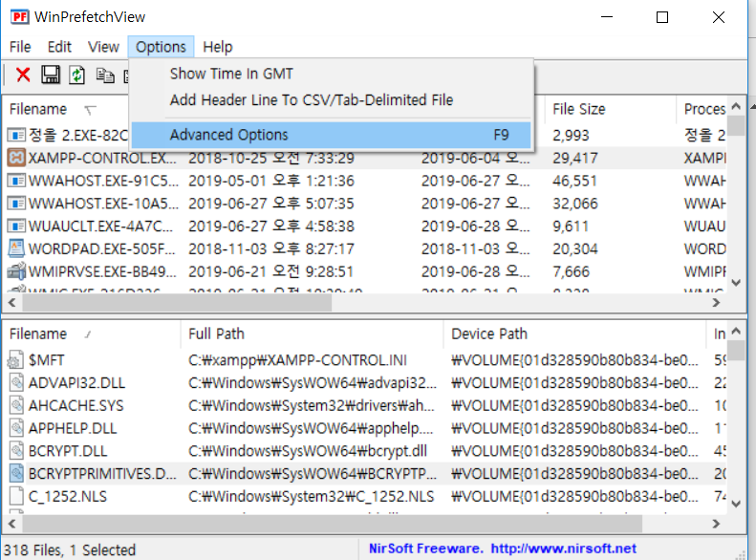Click the WMIPRVSE.EXE-BB49 file icon
Viewport: 756px width, 560px height.
(16, 270)
